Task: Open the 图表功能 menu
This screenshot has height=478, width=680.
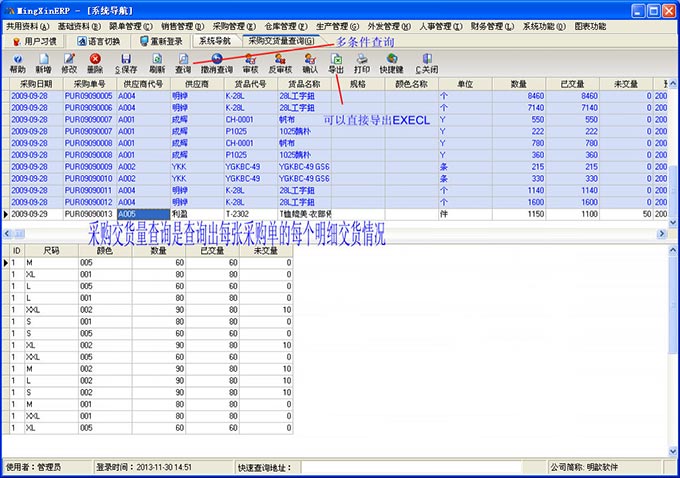Action: click(590, 26)
